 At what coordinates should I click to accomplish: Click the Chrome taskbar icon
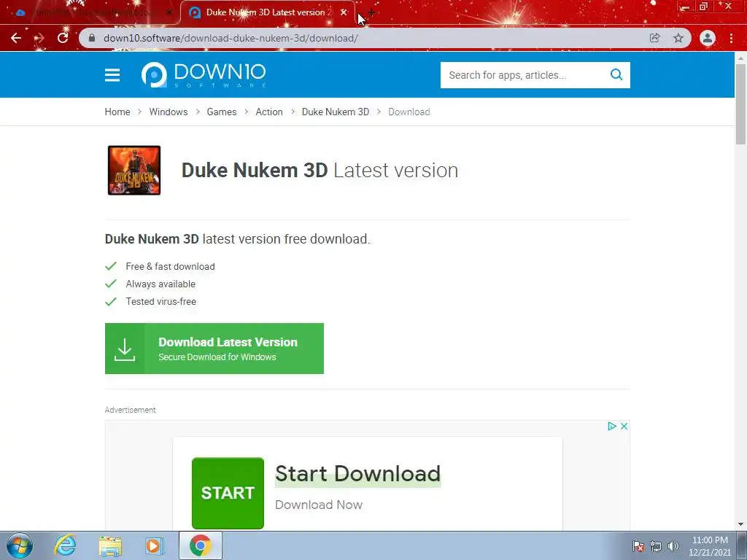coord(201,545)
